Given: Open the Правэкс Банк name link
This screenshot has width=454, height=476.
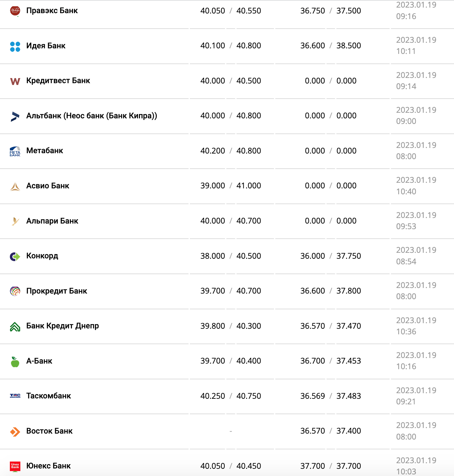Looking at the screenshot, I should [52, 11].
